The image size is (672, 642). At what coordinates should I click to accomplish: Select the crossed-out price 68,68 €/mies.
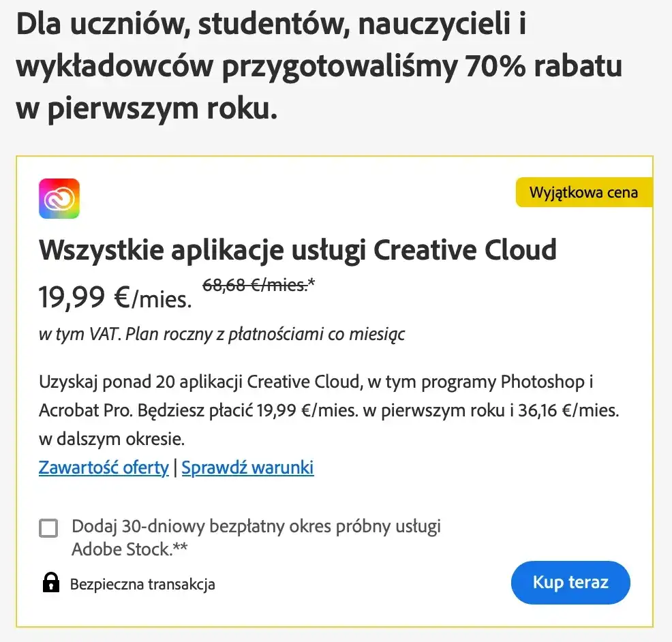(251, 286)
